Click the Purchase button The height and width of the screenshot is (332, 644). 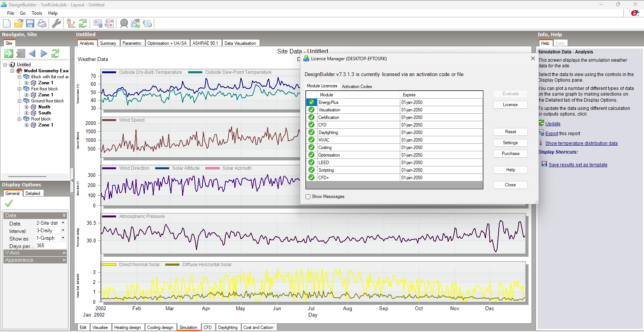[x=510, y=154]
